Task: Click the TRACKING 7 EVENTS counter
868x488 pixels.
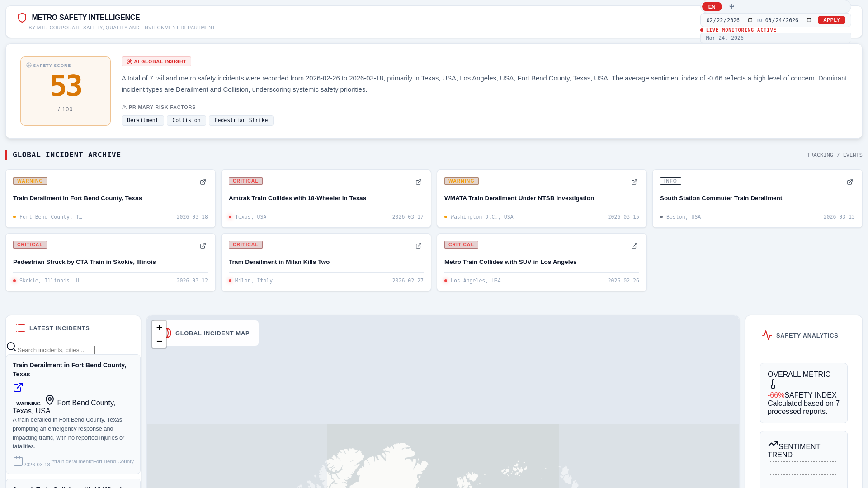Action: point(835,155)
